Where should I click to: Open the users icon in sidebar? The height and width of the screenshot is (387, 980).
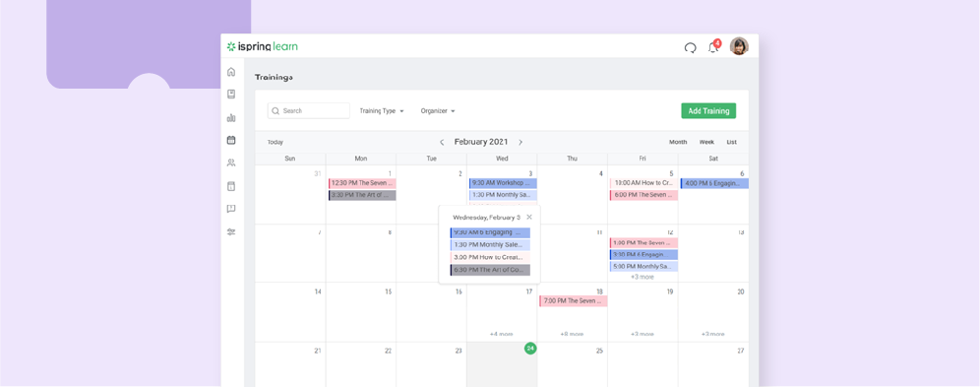231,163
